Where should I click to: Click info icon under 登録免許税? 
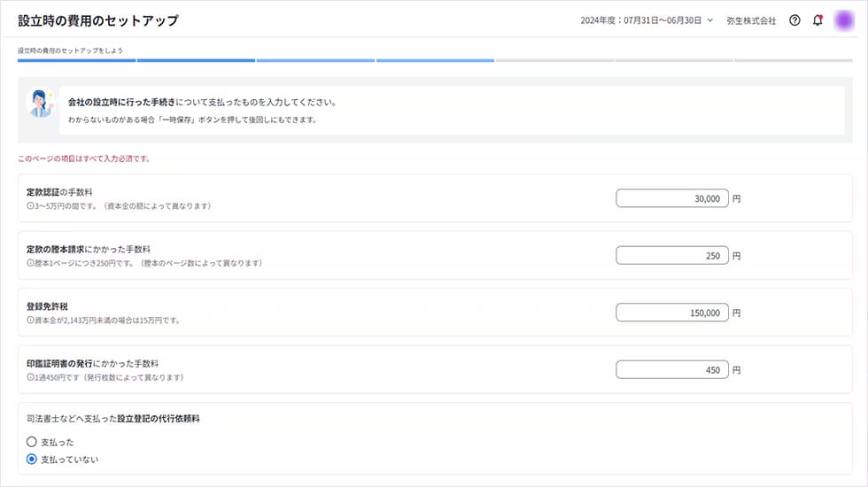[30, 321]
